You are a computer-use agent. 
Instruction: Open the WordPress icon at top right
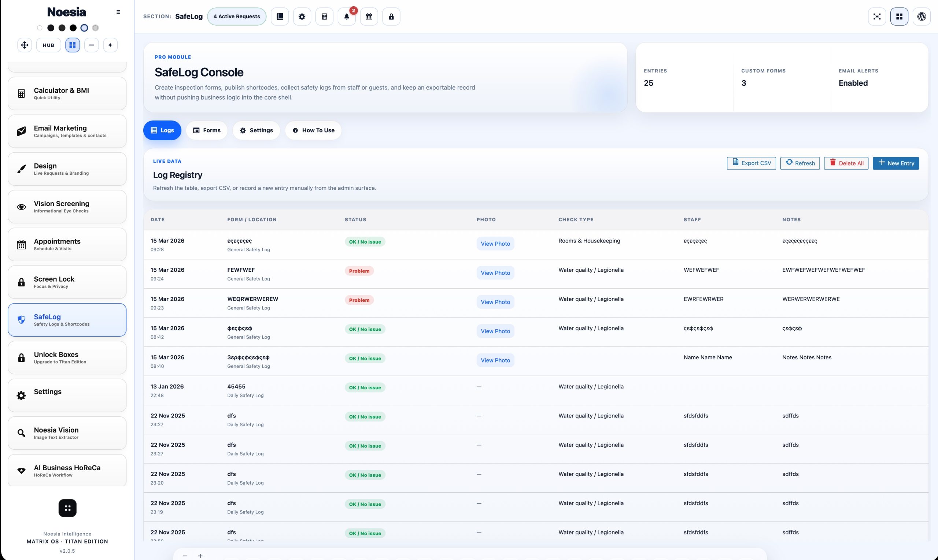click(922, 16)
